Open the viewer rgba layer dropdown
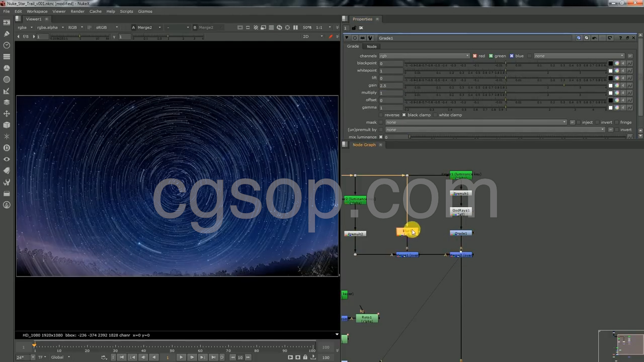The image size is (644, 362). click(x=24, y=27)
